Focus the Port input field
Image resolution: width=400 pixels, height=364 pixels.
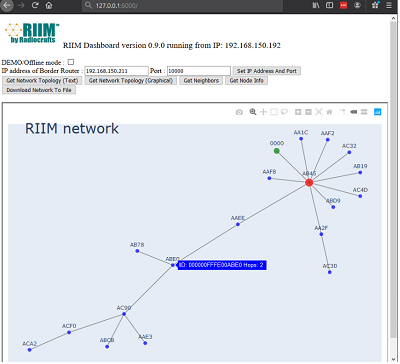(x=199, y=71)
